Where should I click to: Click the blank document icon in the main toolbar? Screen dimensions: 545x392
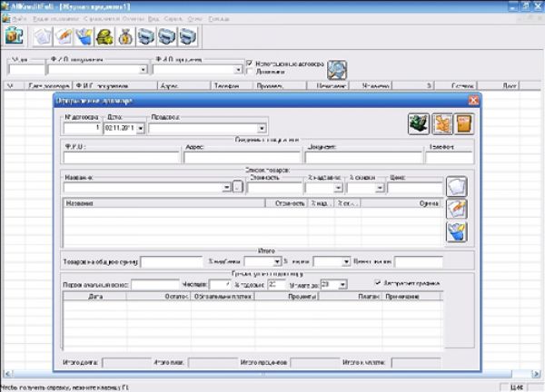click(x=43, y=37)
